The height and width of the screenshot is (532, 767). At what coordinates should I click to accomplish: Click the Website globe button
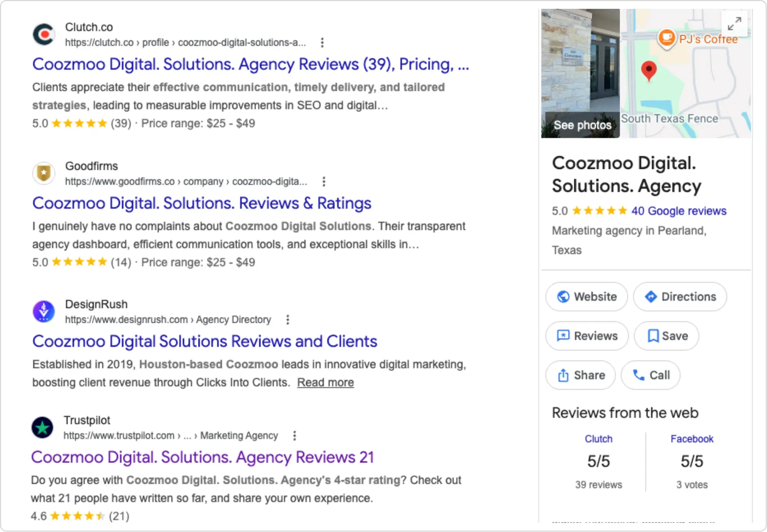click(563, 296)
